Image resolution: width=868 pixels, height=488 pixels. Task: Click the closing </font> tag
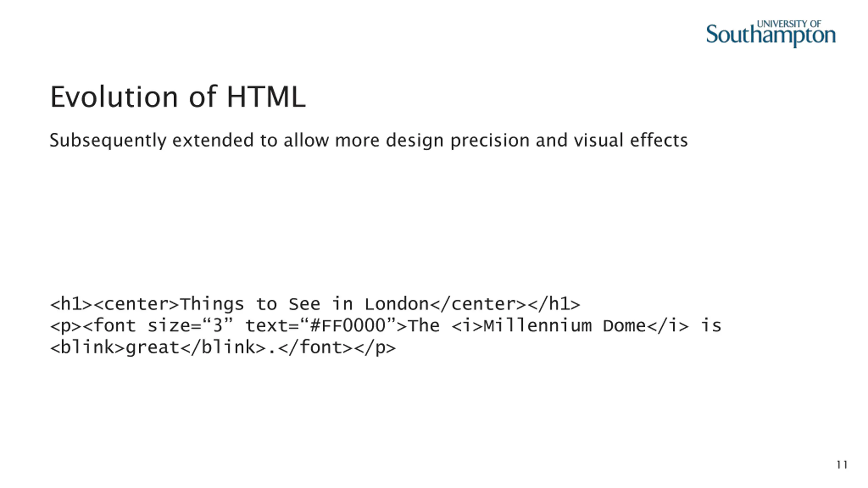pos(315,347)
